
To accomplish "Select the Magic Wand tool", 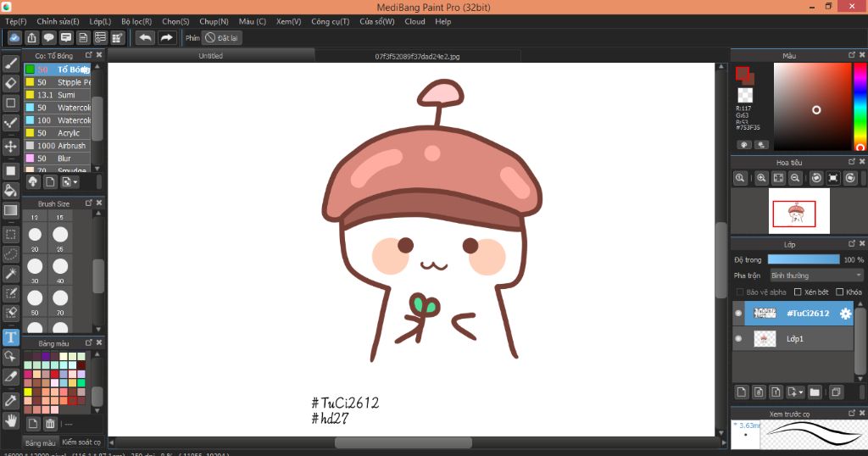I will [x=10, y=274].
